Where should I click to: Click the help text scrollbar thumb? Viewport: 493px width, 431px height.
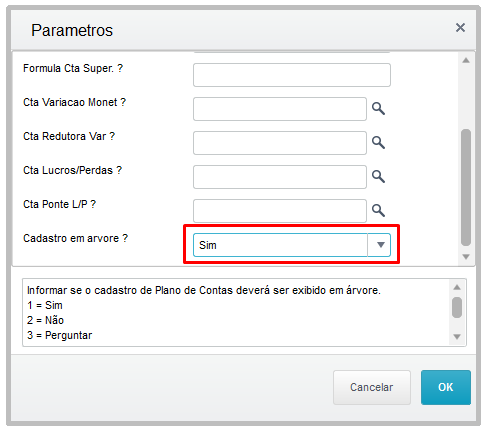(457, 307)
